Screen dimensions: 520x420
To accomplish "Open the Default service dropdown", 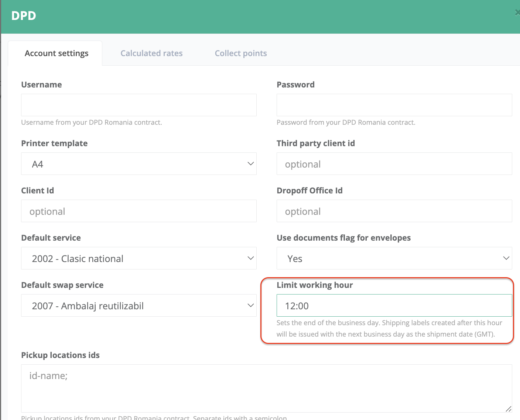I will click(x=138, y=258).
